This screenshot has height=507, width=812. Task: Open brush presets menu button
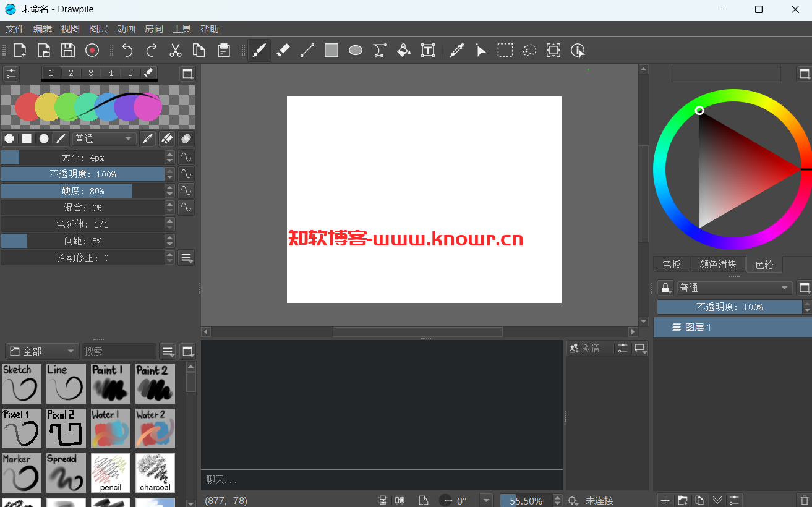pyautogui.click(x=168, y=351)
